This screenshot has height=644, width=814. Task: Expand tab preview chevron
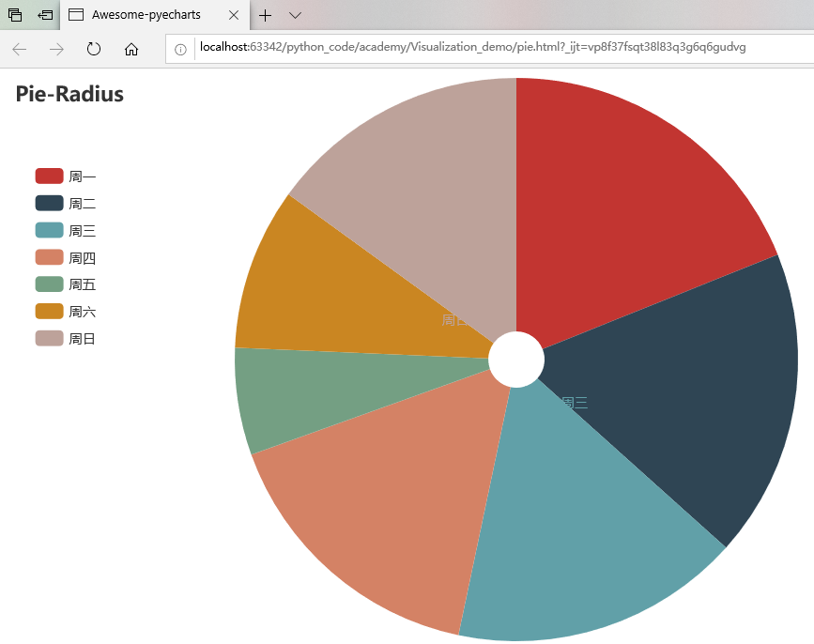(x=296, y=16)
